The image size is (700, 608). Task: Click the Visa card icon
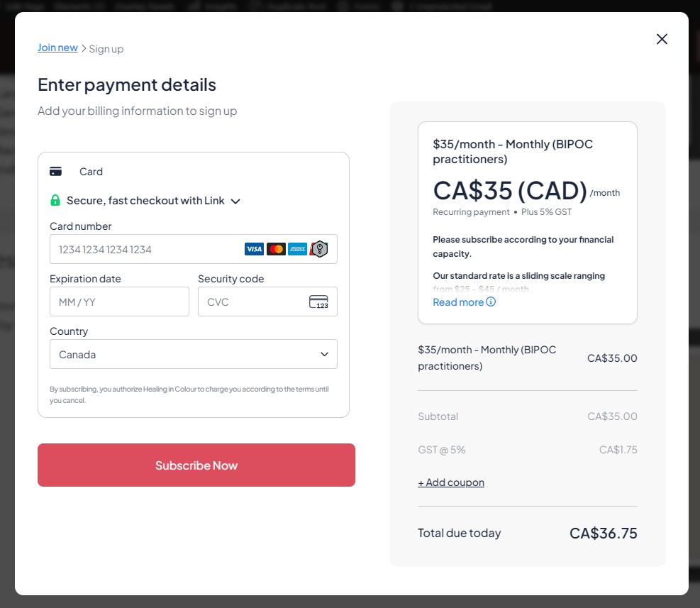coord(254,249)
